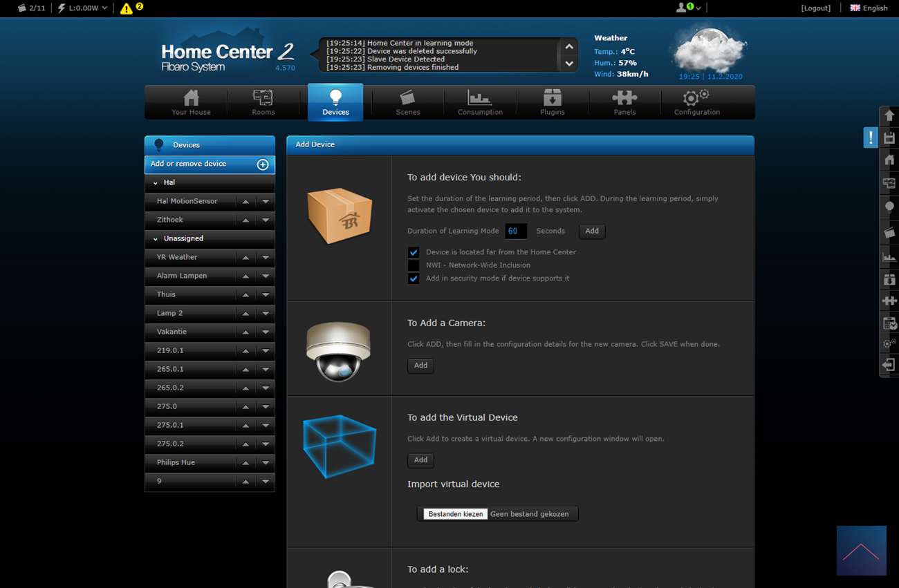This screenshot has width=899, height=588.
Task: Select Add or remove device in sidebar
Action: (210, 164)
